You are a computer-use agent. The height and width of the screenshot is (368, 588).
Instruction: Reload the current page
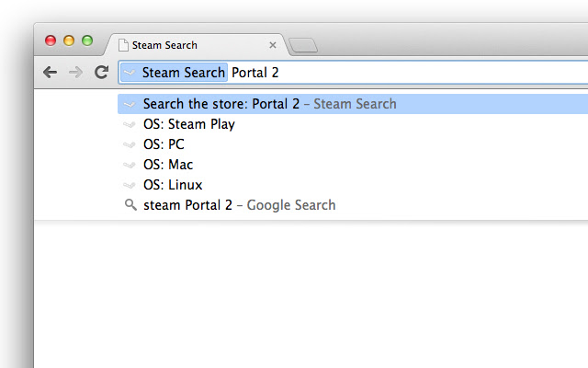101,72
